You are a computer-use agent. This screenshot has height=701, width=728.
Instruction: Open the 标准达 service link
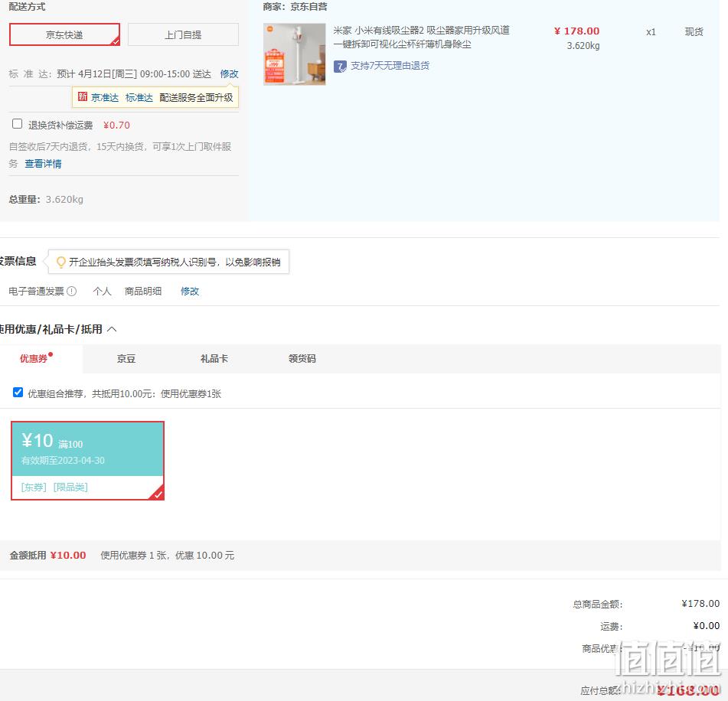coord(139,97)
